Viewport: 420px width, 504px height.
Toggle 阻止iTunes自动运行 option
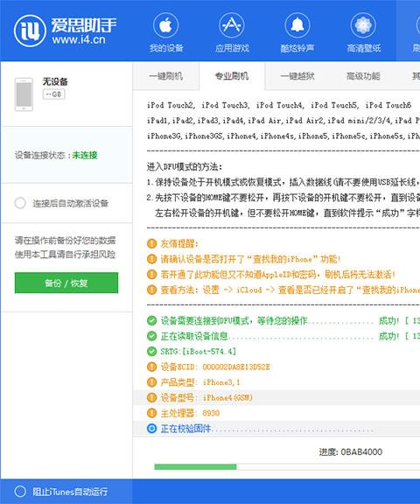point(20,492)
